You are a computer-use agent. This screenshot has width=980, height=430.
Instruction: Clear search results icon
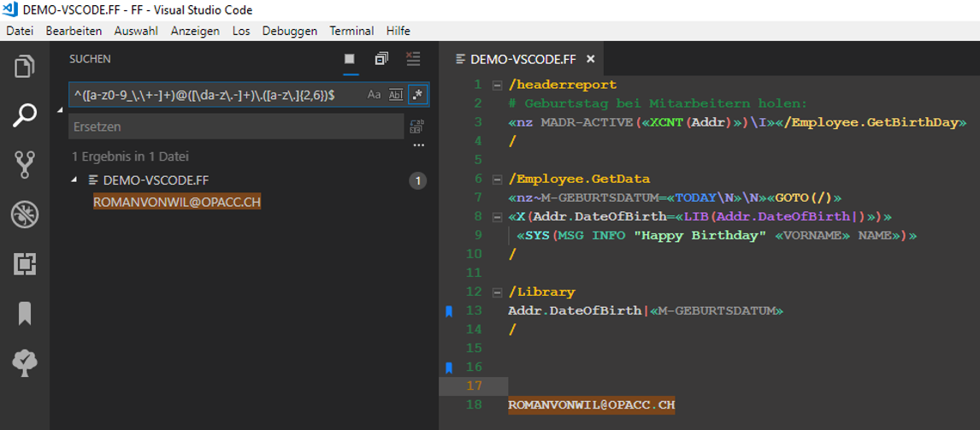coord(412,59)
